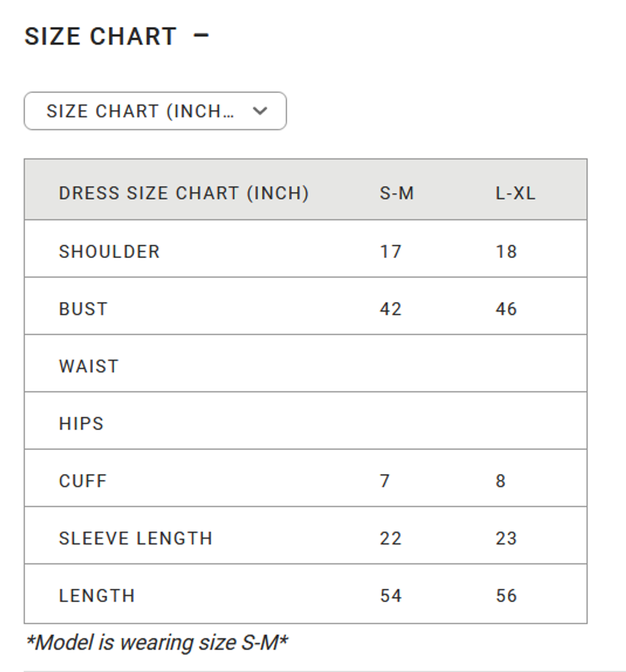Click bust value 46 for L-XL
626x672 pixels.
pyautogui.click(x=506, y=309)
